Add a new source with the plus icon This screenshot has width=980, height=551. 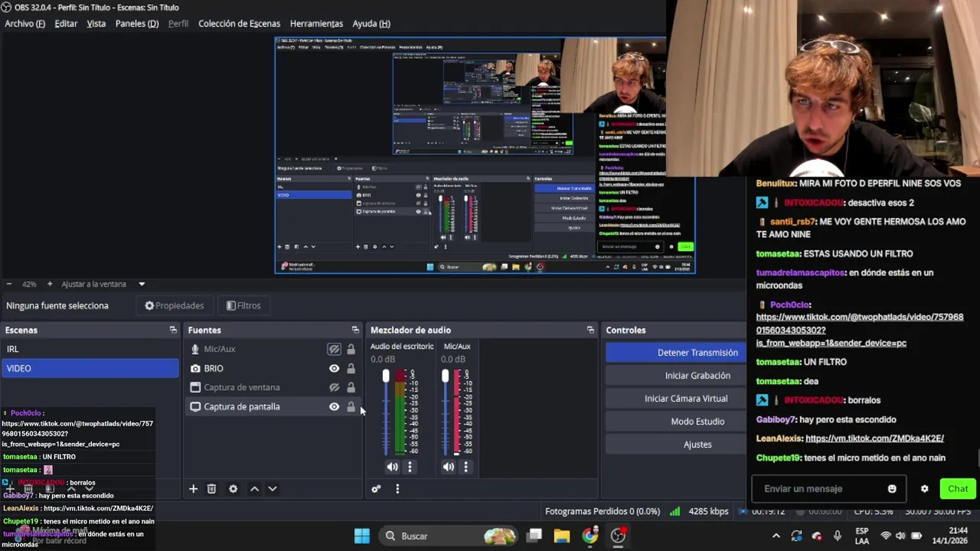[193, 489]
